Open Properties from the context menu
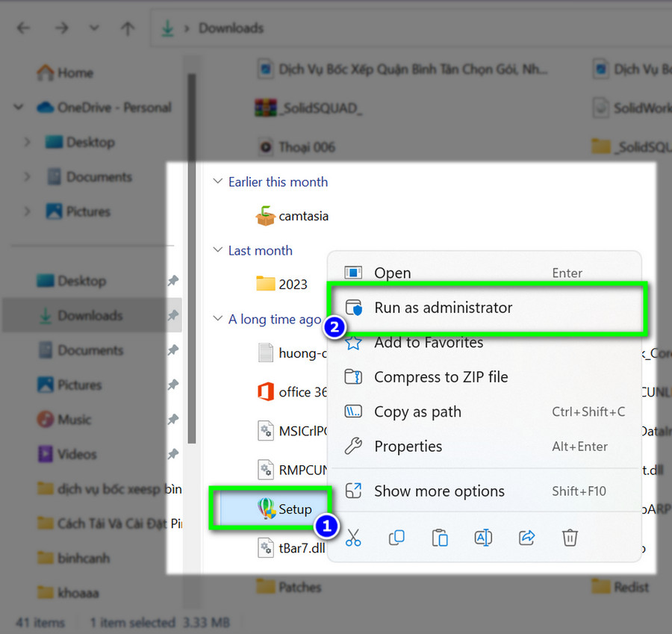This screenshot has height=634, width=672. coord(408,447)
